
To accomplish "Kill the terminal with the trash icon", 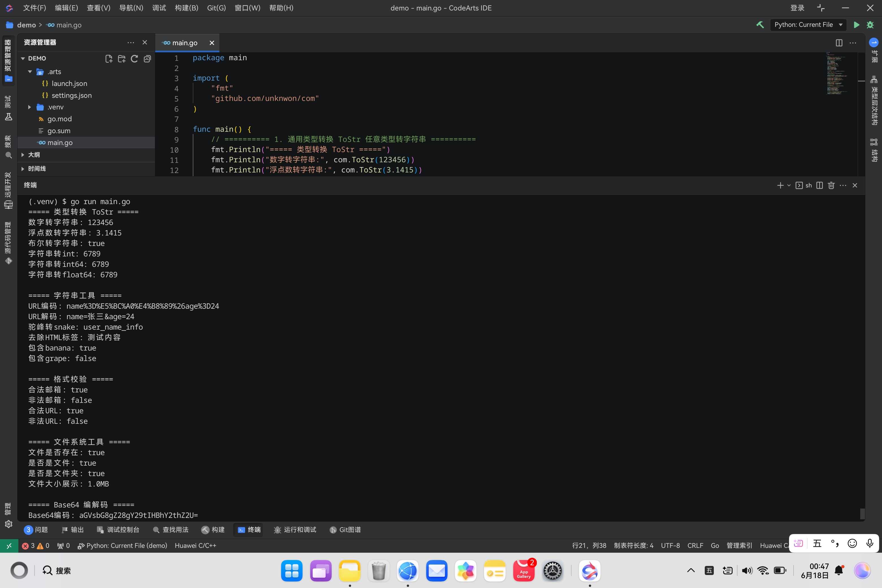I will pos(831,185).
